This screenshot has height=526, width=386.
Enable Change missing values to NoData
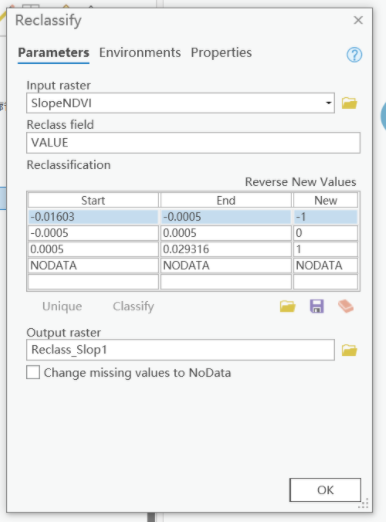click(33, 372)
